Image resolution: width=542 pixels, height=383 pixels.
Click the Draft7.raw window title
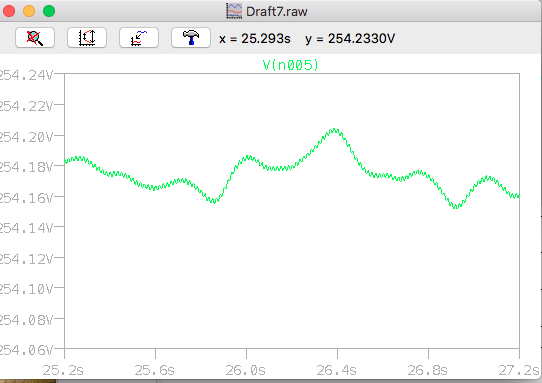[277, 11]
